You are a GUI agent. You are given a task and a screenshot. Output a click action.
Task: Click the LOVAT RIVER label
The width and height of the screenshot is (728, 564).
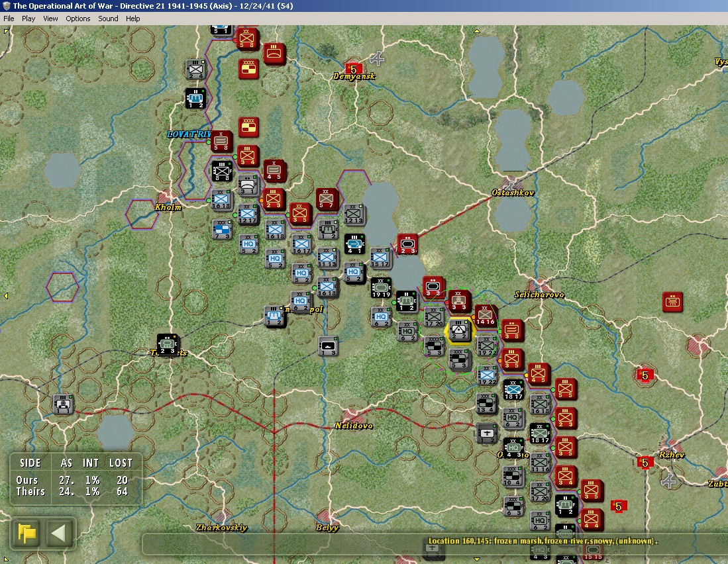tap(189, 134)
